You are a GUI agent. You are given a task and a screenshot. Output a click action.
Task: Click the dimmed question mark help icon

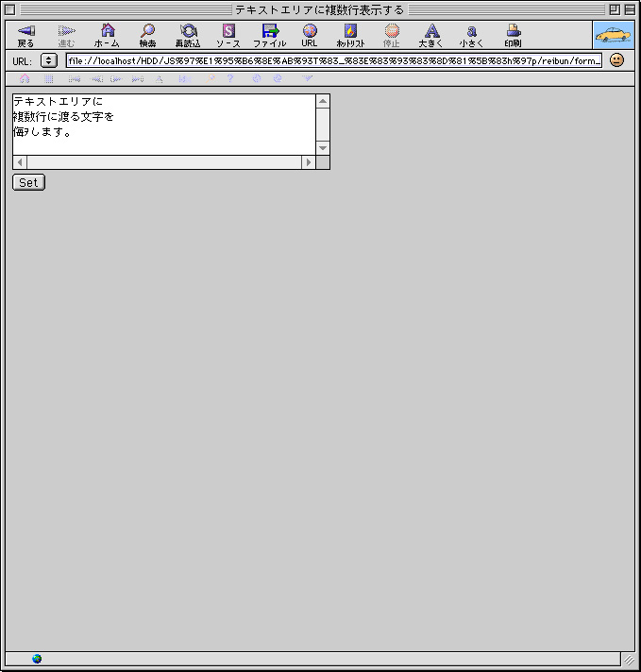230,79
